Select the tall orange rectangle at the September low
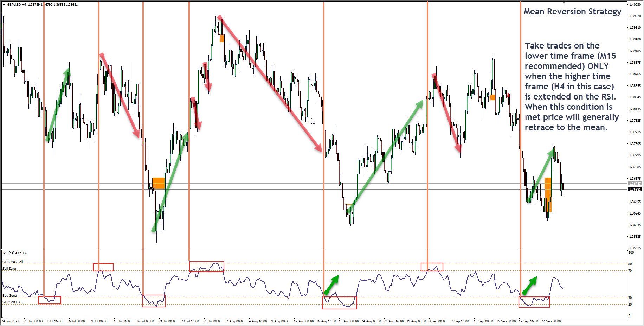 tap(548, 194)
